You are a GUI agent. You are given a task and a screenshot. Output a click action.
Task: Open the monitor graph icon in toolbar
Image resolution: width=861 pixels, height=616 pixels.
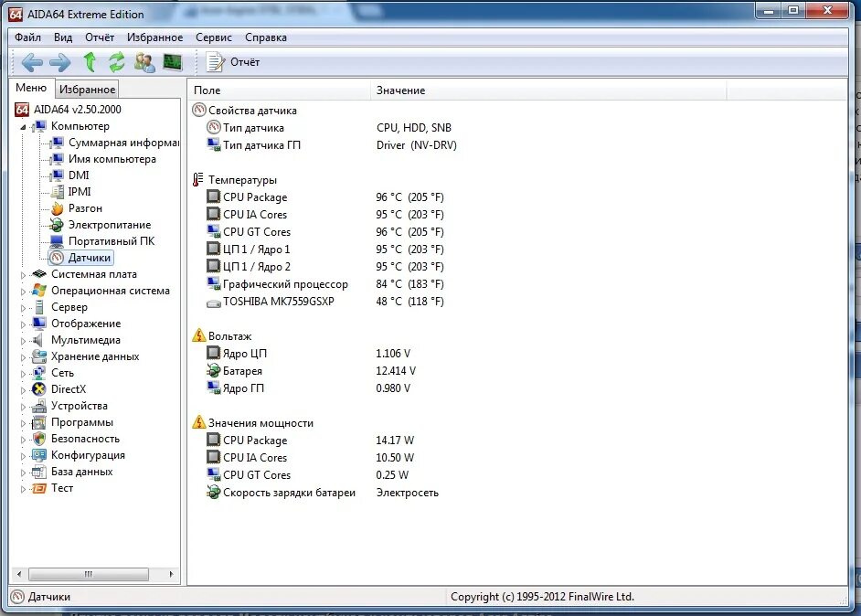pyautogui.click(x=173, y=62)
